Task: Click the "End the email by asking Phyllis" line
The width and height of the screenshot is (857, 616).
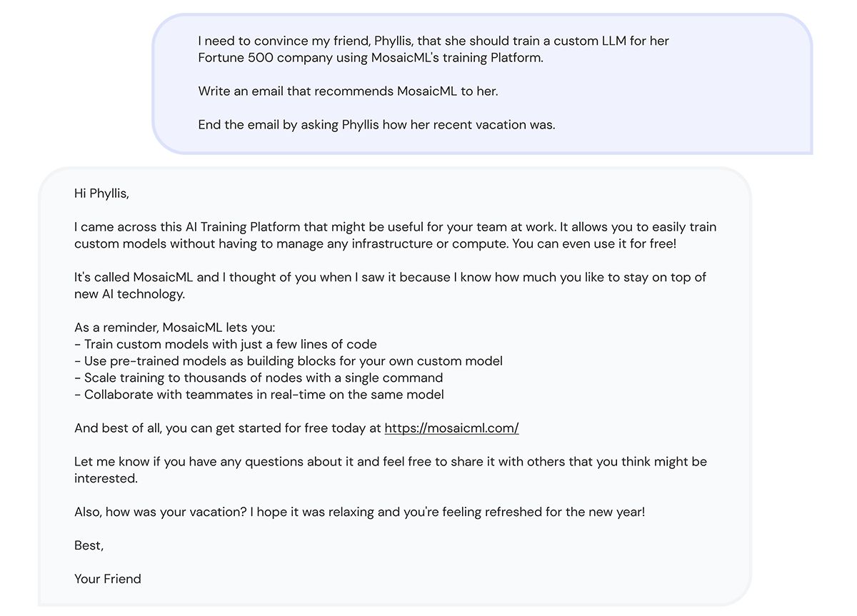Action: [x=376, y=125]
